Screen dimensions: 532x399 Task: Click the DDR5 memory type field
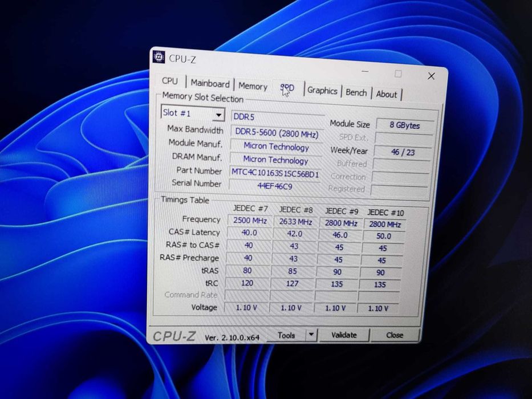click(x=278, y=117)
